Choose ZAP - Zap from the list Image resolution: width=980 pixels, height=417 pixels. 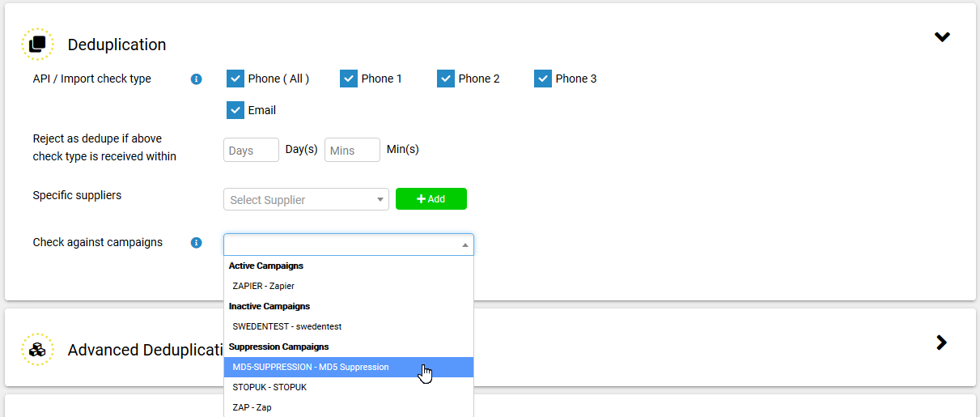click(349, 407)
